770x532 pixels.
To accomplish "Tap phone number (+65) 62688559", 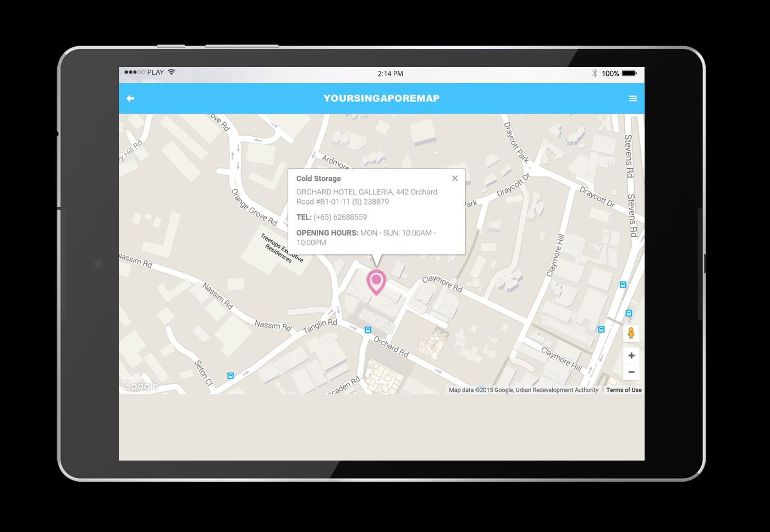I will [x=340, y=217].
